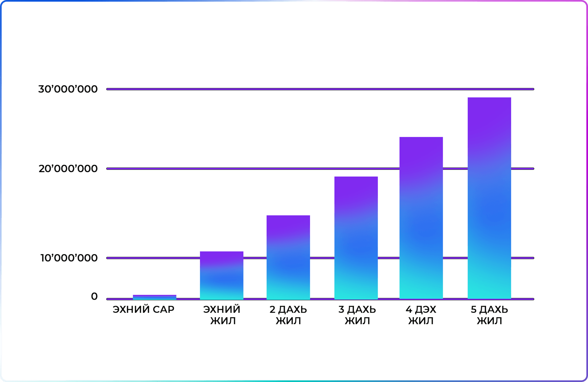Click the 5 ДАХЬ ЖИЛ label text
This screenshot has height=382, width=588.
click(x=489, y=315)
